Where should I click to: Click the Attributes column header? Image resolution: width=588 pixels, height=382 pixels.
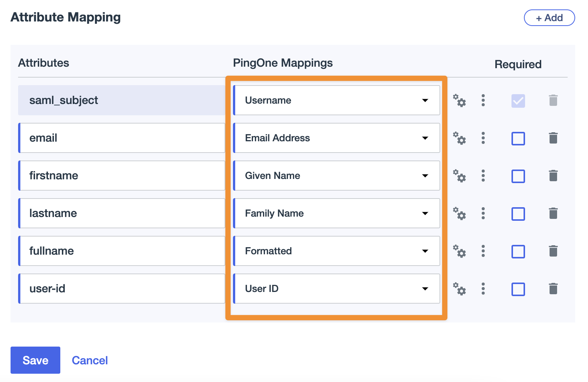[x=44, y=63]
